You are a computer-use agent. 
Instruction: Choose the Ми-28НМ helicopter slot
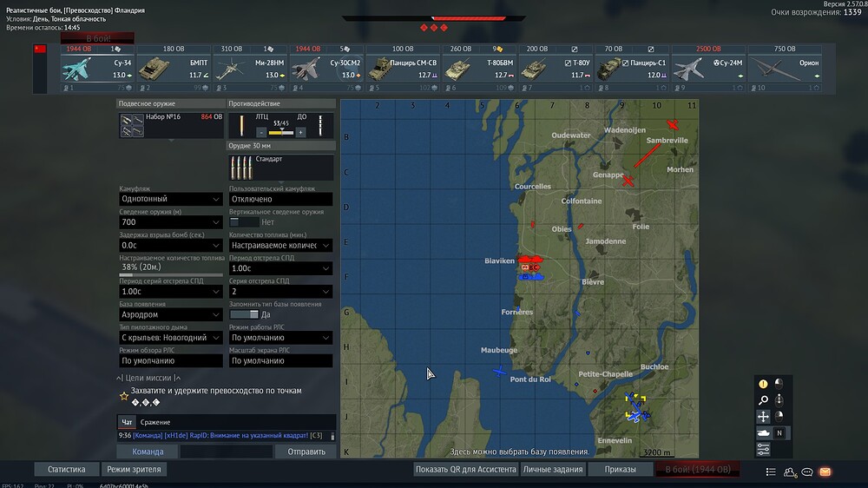(x=250, y=68)
